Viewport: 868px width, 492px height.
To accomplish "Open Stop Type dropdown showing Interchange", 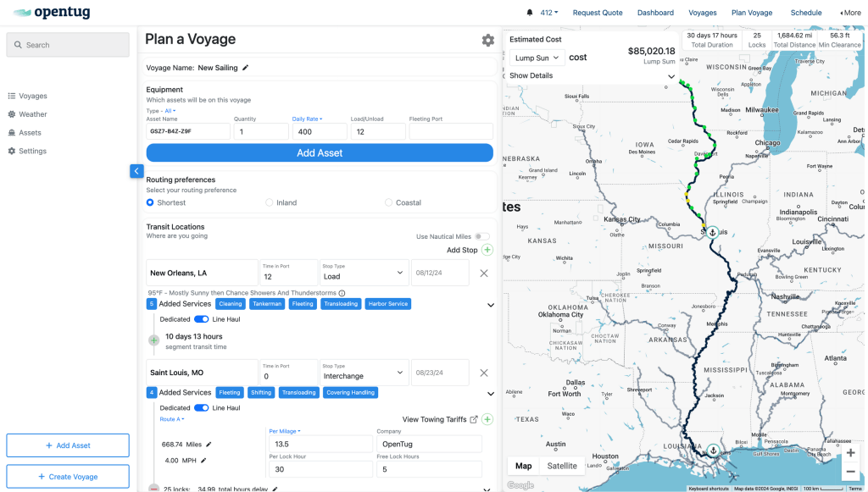I will 364,376.
